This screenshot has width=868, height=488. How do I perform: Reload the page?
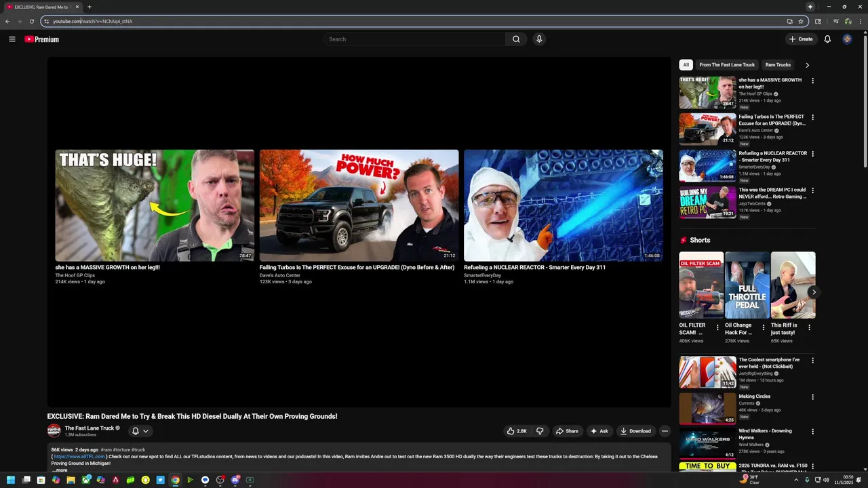click(31, 21)
